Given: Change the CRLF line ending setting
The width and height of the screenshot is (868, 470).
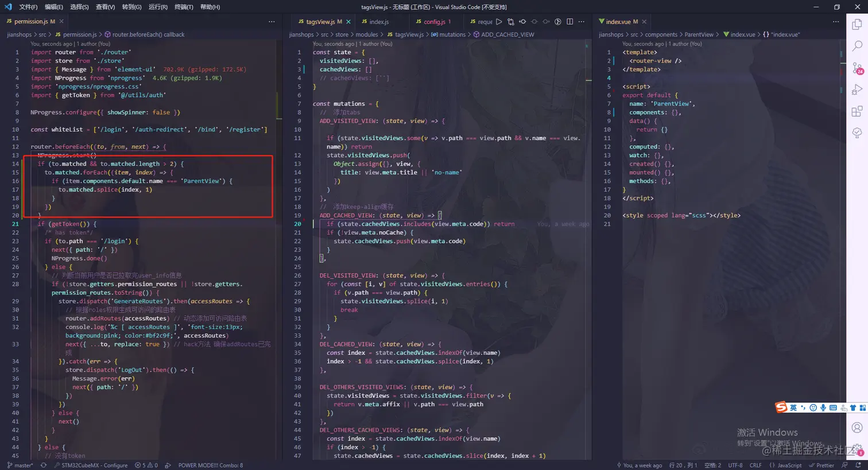Looking at the screenshot, I should [755, 465].
